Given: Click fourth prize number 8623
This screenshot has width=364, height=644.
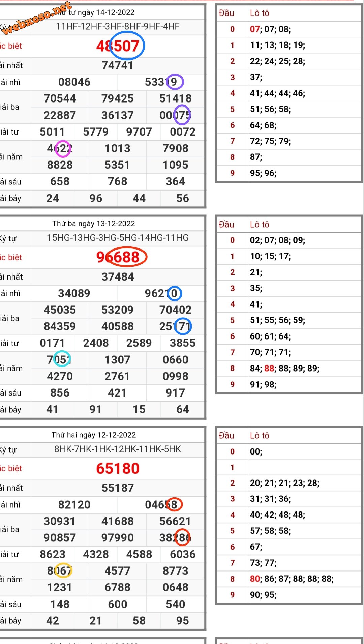Looking at the screenshot, I should tap(52, 554).
